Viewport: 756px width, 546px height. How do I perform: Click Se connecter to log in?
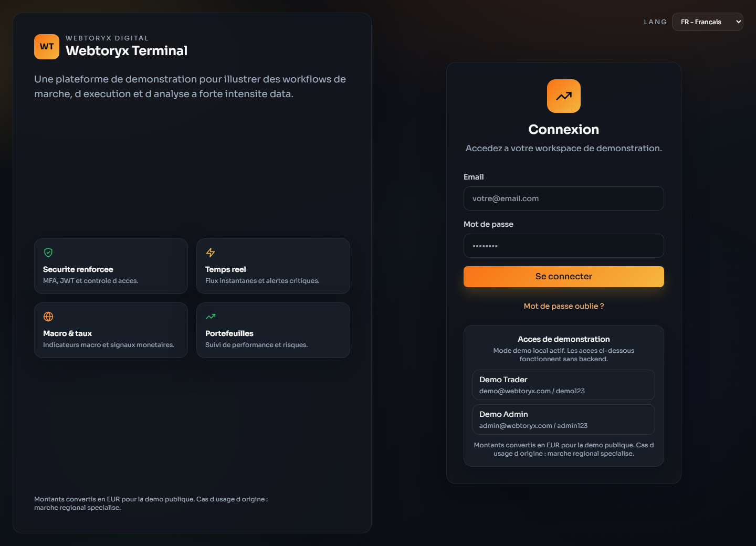coord(563,277)
